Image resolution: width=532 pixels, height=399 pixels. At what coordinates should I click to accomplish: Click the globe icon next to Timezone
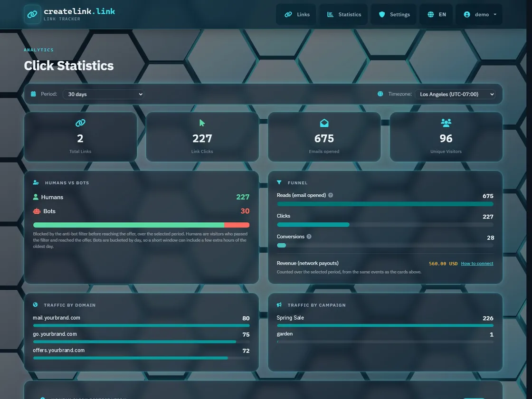380,94
